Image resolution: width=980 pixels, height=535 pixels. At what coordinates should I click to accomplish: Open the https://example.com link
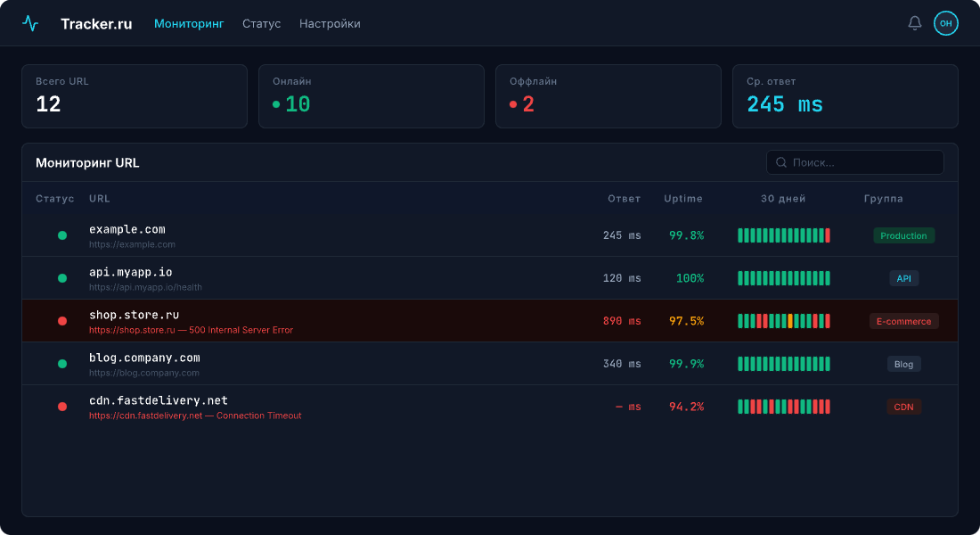[132, 244]
